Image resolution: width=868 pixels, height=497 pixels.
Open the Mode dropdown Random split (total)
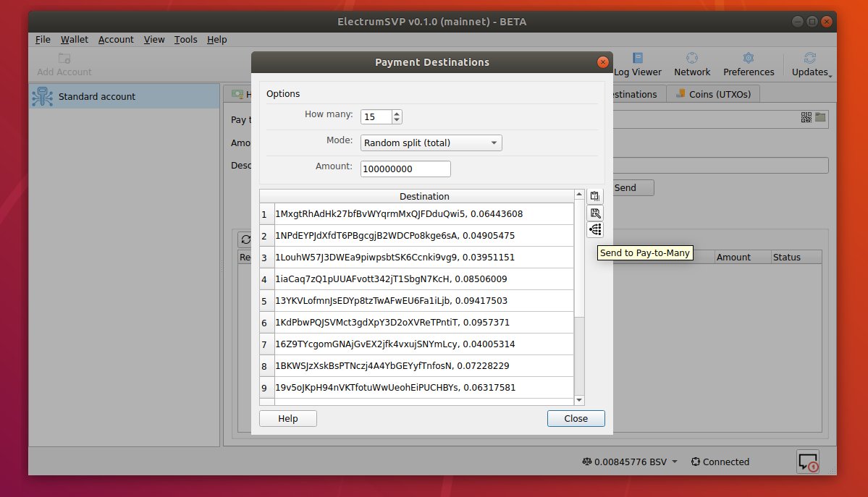(x=431, y=143)
